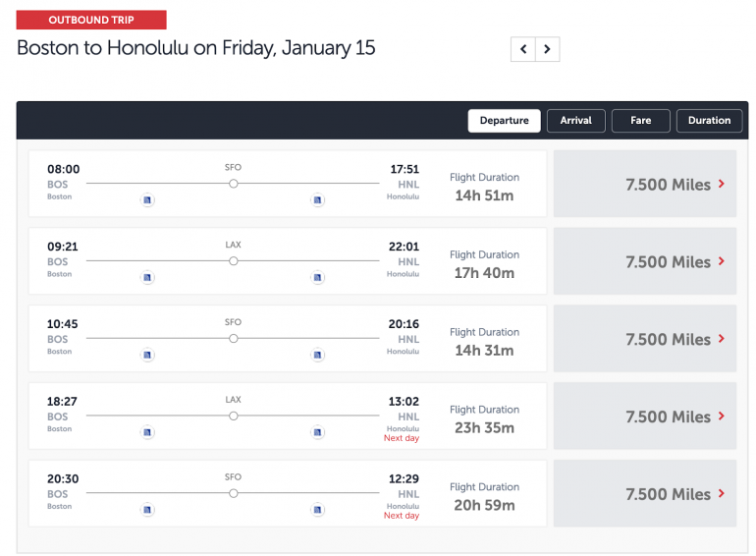Screen dimensions: 756x556
Task: Select 7.500 Miles fare for 09:21 flight
Action: pos(645,262)
